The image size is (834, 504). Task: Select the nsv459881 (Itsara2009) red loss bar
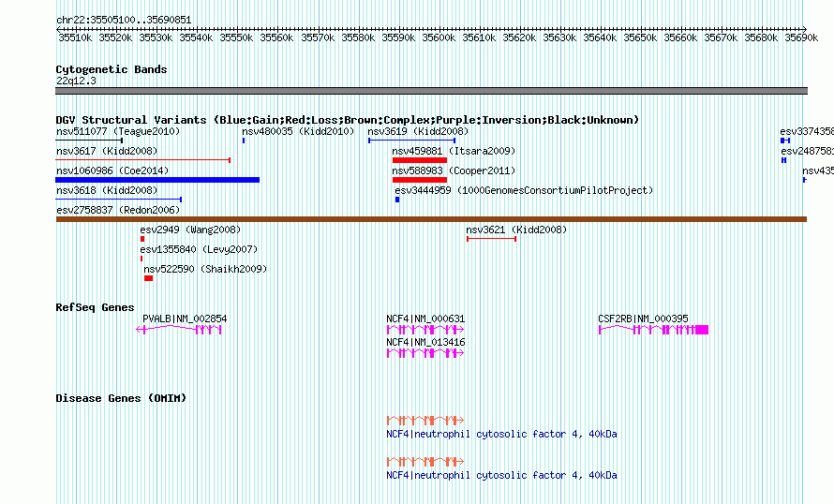point(420,160)
